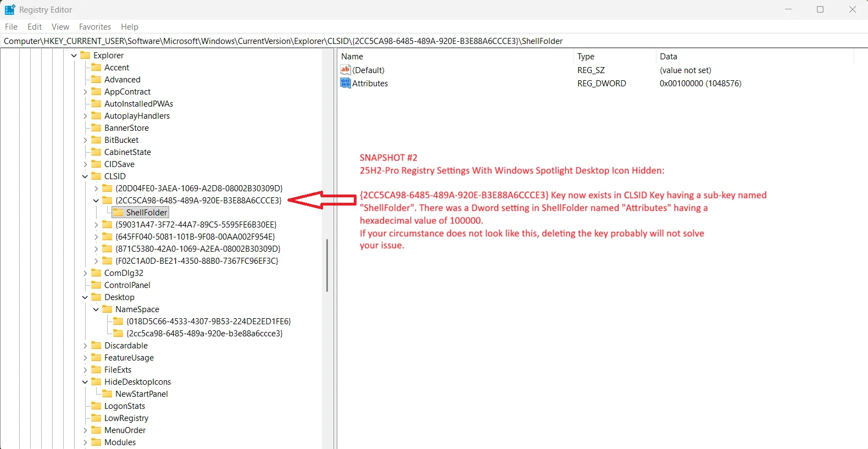Expand the Discardable key

(85, 346)
